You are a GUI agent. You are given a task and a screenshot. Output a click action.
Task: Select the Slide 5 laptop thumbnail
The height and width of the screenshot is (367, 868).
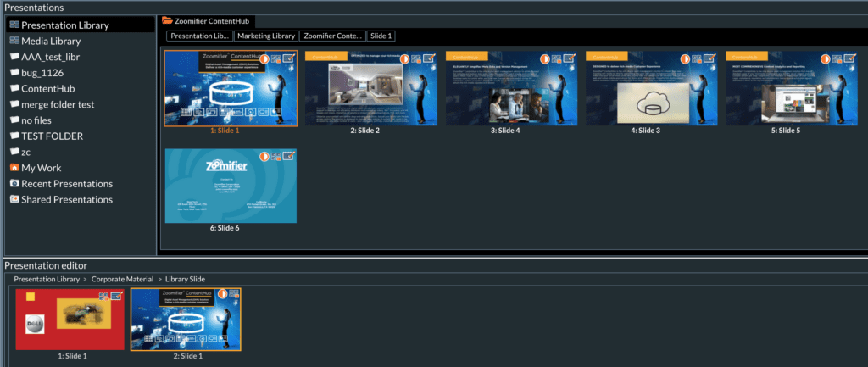pyautogui.click(x=793, y=88)
